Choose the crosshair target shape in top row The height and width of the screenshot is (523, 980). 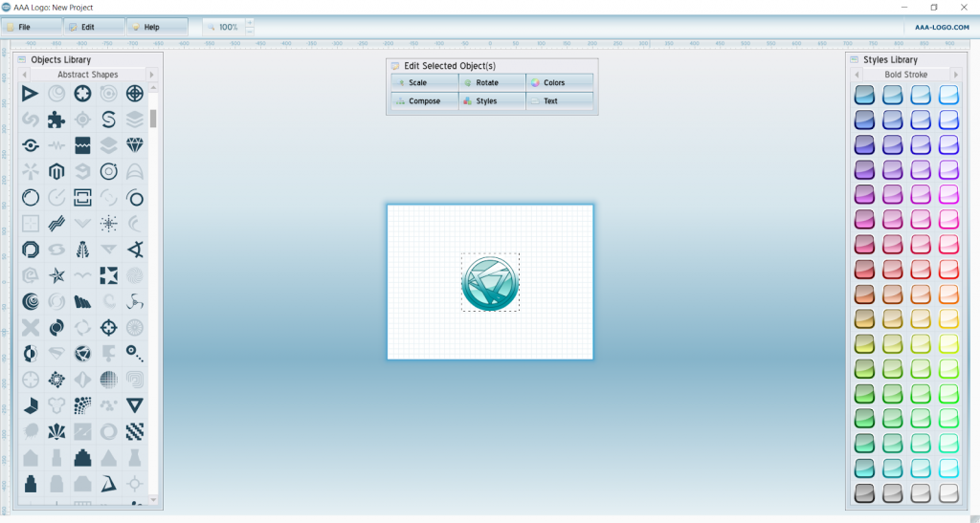click(x=135, y=94)
